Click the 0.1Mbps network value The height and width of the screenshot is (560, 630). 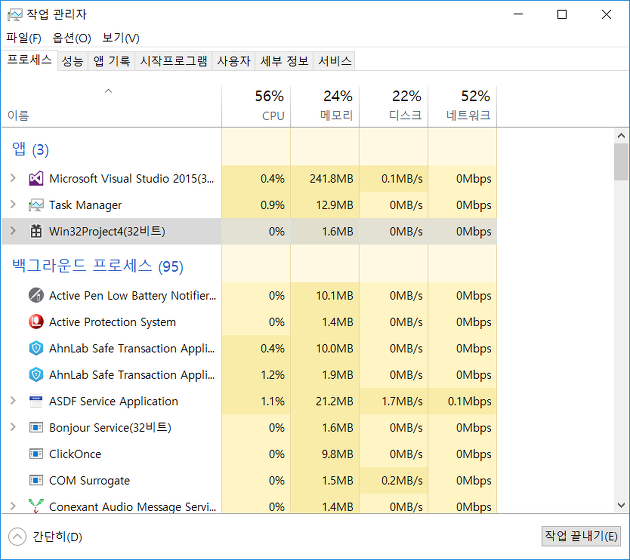470,401
